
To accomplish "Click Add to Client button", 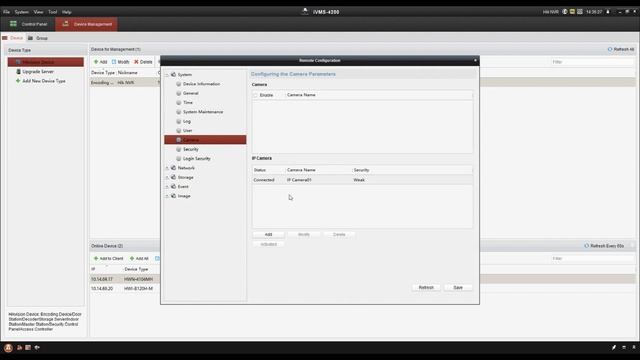I will tap(109, 258).
